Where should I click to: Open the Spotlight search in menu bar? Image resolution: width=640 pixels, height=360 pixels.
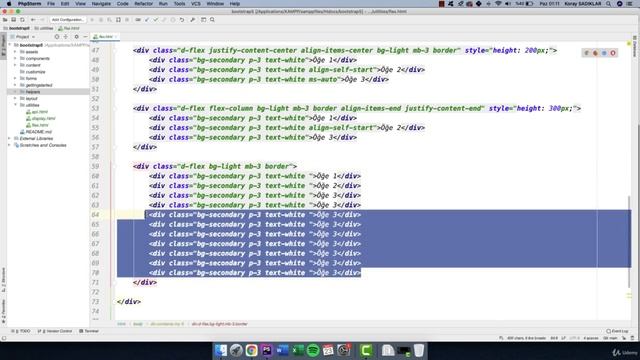pos(609,4)
